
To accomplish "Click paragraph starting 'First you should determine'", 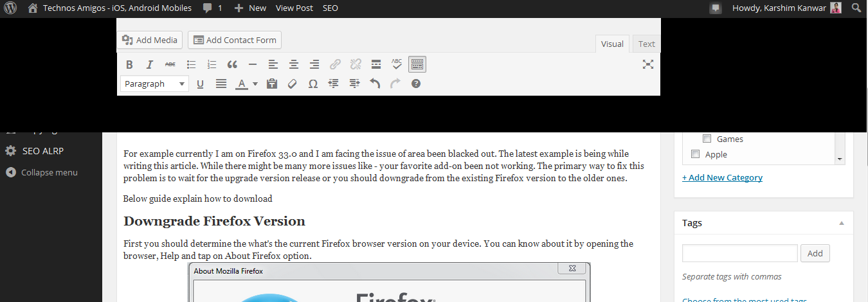I will (379, 249).
